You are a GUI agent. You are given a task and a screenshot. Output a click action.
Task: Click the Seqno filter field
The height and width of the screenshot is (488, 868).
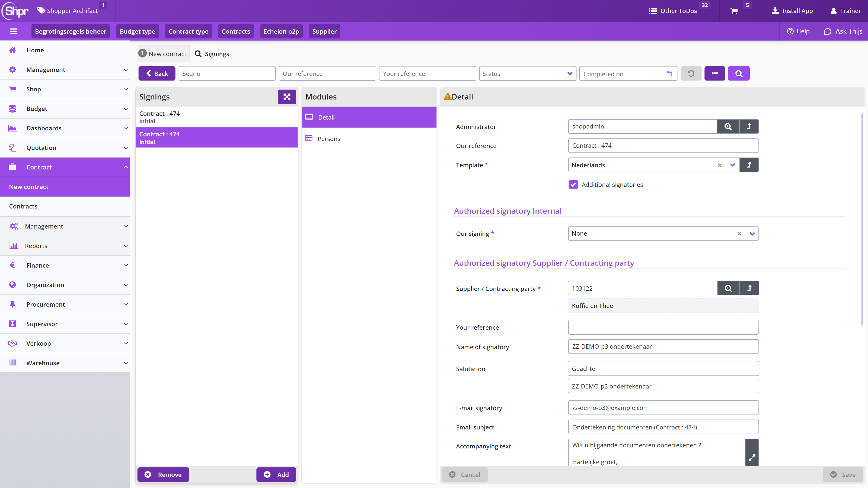[227, 73]
